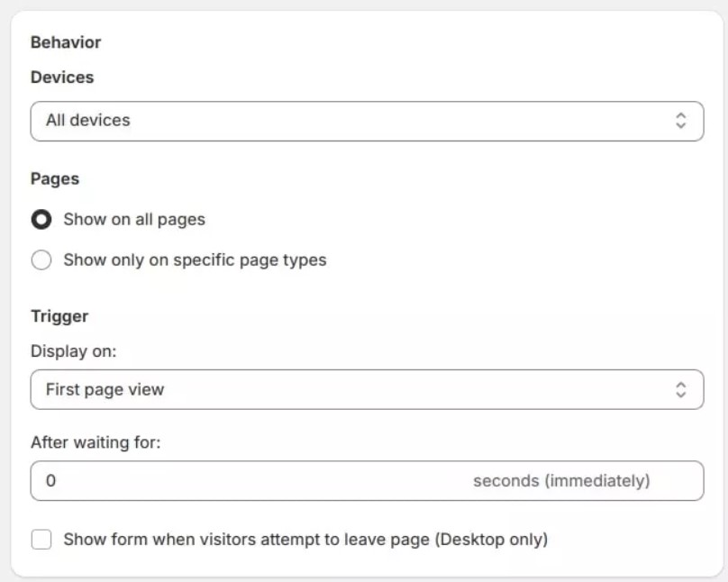
Task: Click the value 0 in the waiting field
Action: click(x=52, y=480)
